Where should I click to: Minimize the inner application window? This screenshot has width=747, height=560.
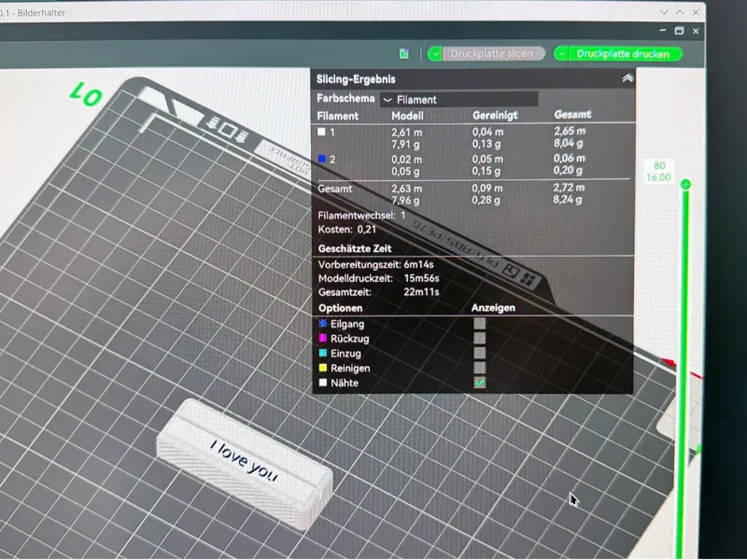662,31
